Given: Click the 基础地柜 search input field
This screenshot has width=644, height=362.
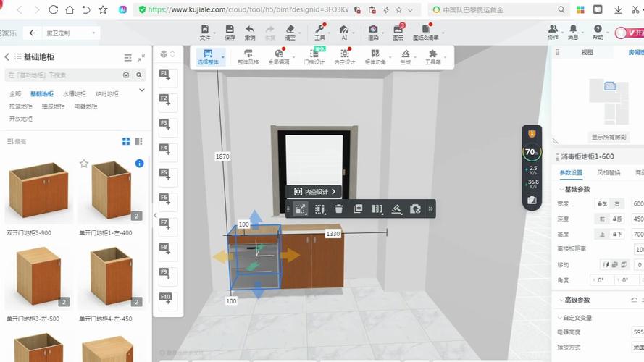Looking at the screenshot, I should click(62, 75).
